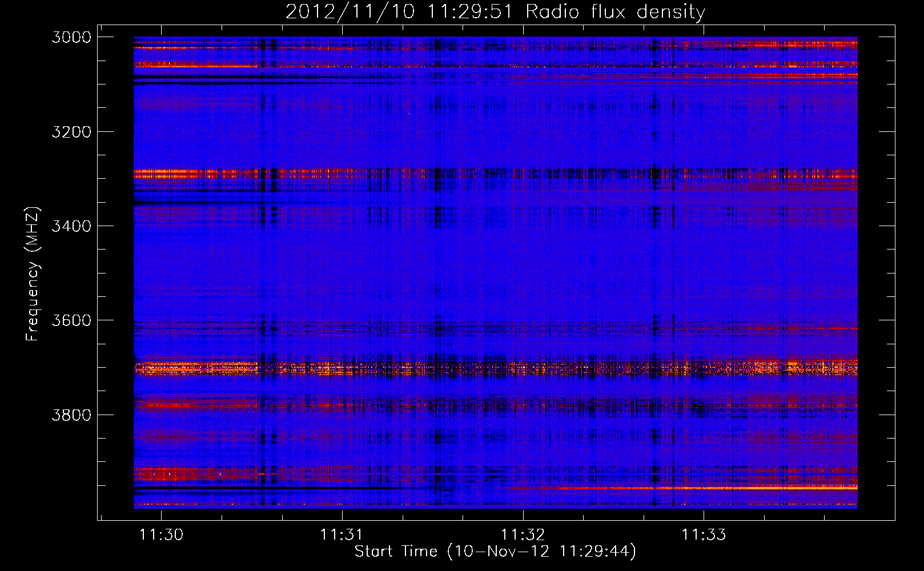This screenshot has height=571, width=924.
Task: Click the "Start Time (10-Nov-12 11:29:44)" label
Action: pyautogui.click(x=495, y=552)
